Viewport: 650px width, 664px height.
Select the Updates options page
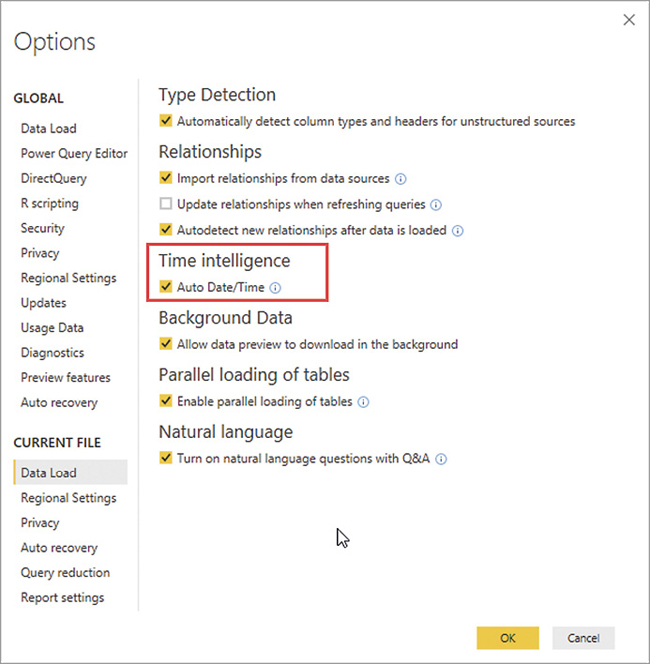coord(44,303)
